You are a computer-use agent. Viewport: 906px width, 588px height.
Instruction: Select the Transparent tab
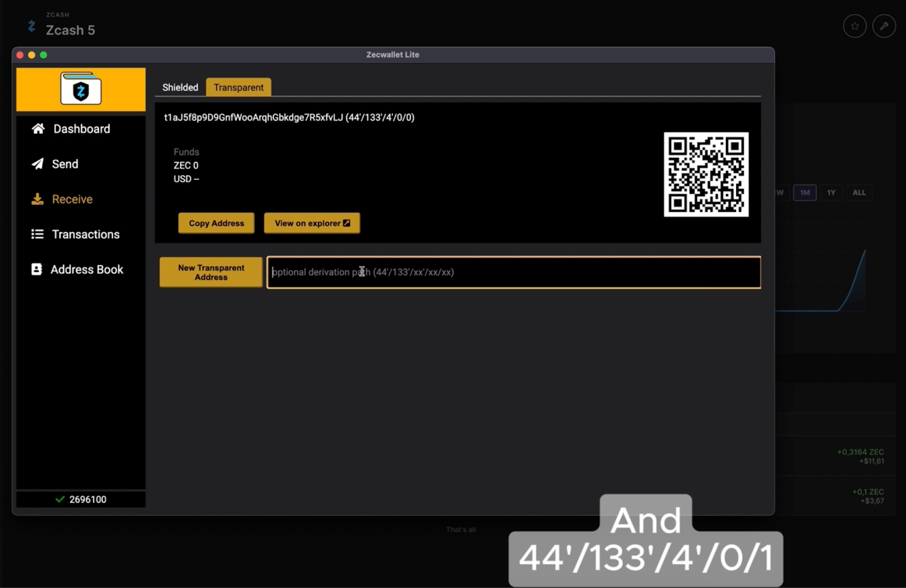coord(238,87)
